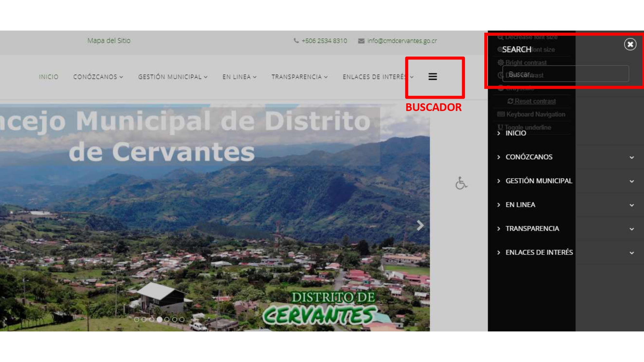Expand GESTIÓN MUNICIPAL chevron in side panel
Screen dimensions: 644x362
(x=631, y=181)
